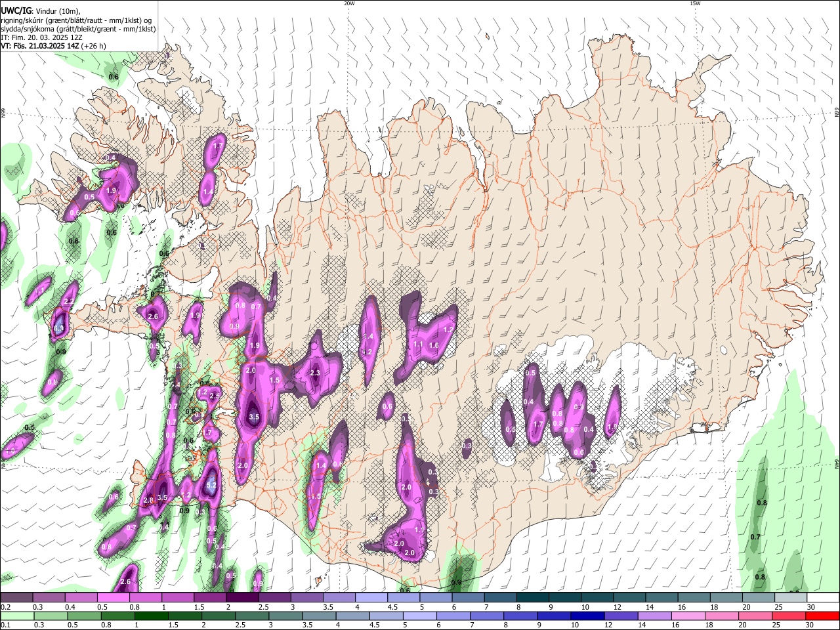Image resolution: width=840 pixels, height=630 pixels.
Task: Click the 'rigning/skúrir (grænt/blátt/rautt' legend description line
Action: (x=76, y=20)
